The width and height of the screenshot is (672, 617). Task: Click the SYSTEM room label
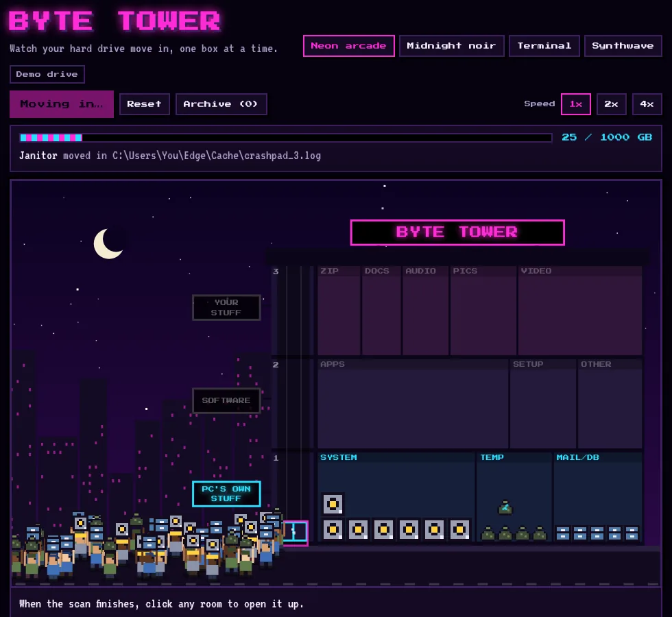tap(339, 457)
